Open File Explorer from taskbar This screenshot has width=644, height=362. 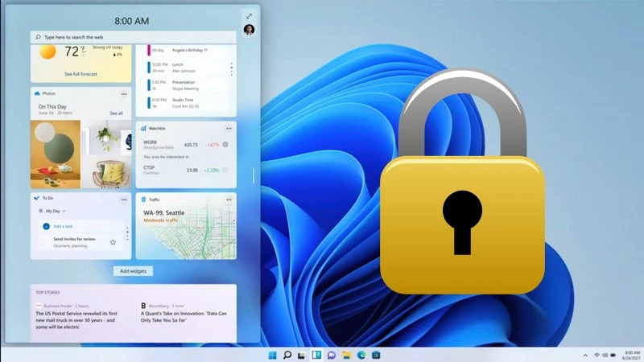coord(346,355)
